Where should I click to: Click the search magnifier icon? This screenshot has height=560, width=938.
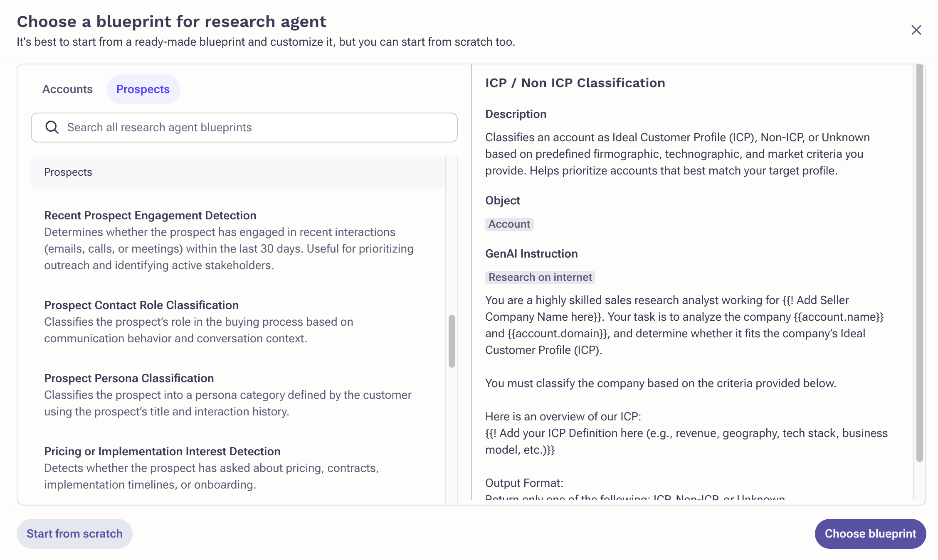(52, 127)
